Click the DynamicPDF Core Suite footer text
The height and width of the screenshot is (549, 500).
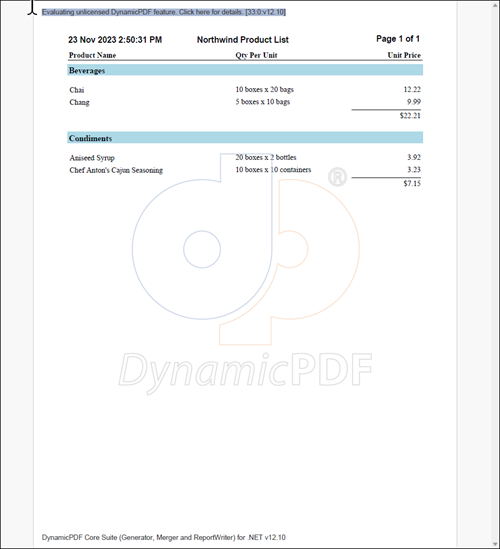[164, 537]
